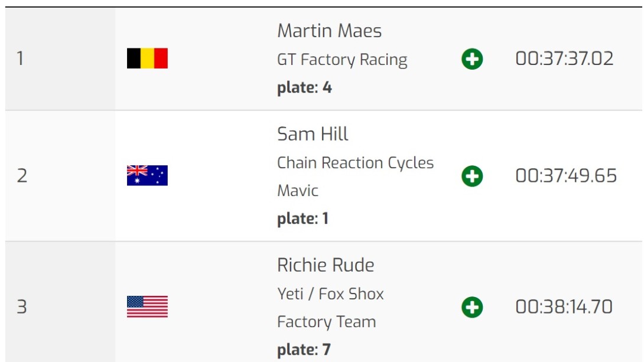This screenshot has width=644, height=362.
Task: Open rider name Martin Maes
Action: click(330, 31)
